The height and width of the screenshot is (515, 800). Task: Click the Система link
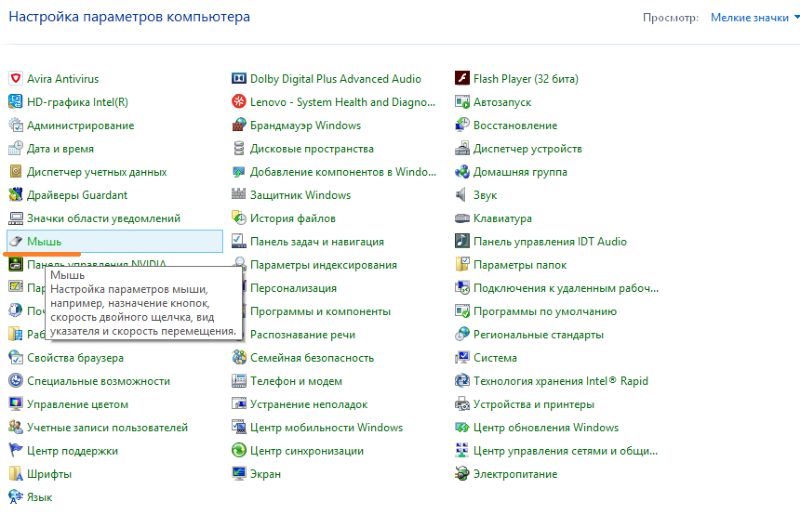[x=495, y=358]
